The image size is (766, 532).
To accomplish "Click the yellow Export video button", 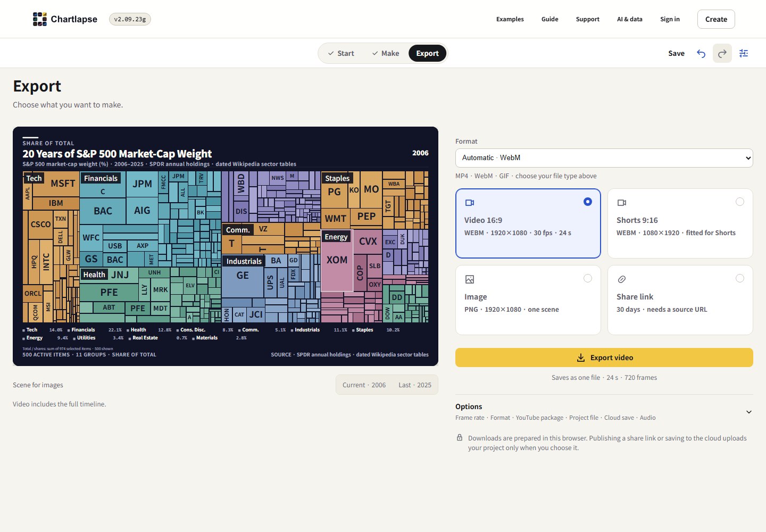I will point(604,358).
